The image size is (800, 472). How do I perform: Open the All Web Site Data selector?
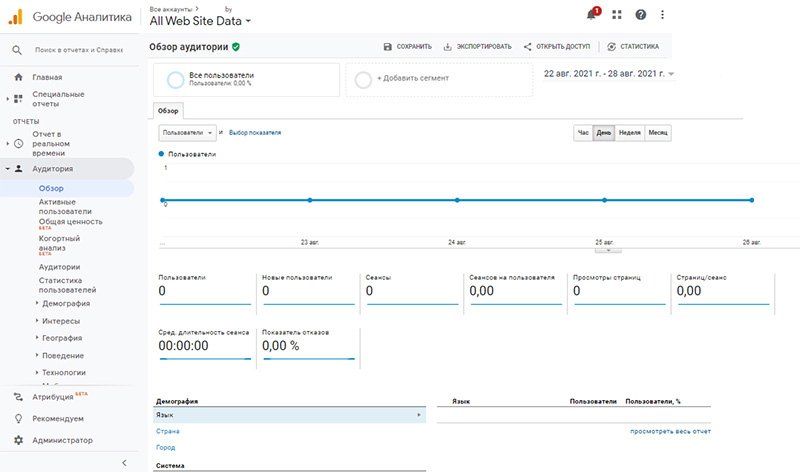200,20
